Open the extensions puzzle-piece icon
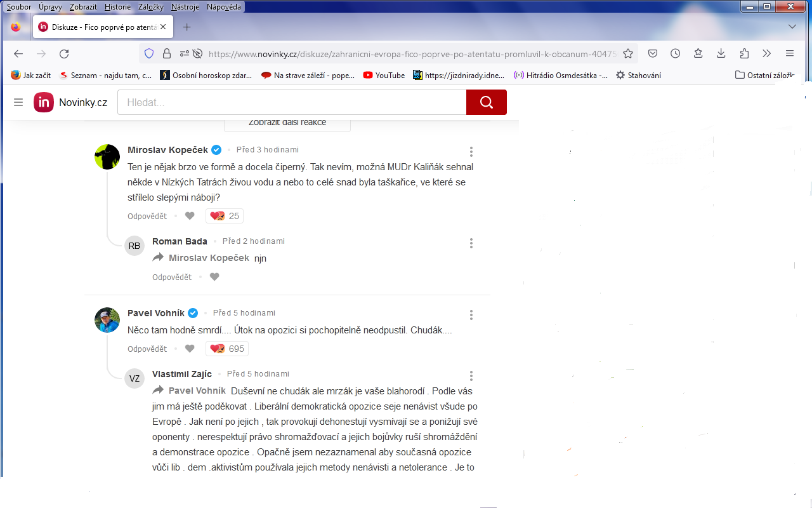812x508 pixels. click(x=744, y=54)
